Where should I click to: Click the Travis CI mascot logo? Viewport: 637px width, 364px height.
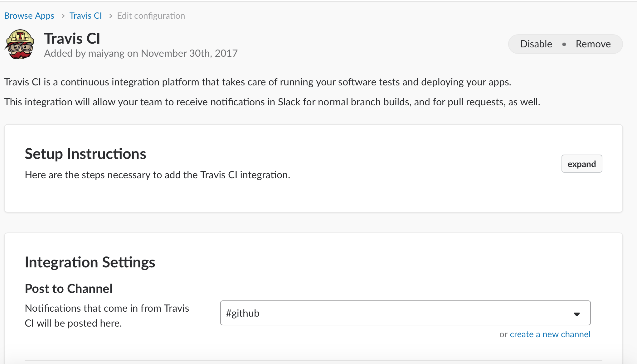(19, 44)
